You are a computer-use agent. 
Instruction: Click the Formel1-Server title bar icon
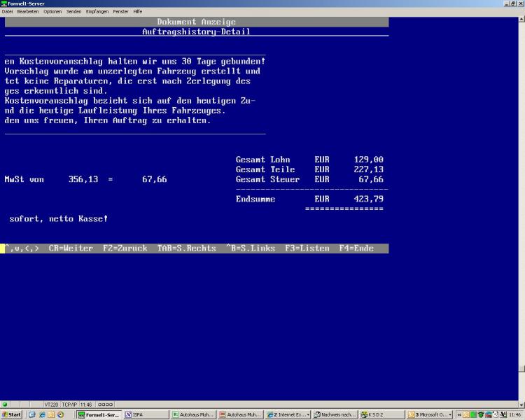coord(4,3)
